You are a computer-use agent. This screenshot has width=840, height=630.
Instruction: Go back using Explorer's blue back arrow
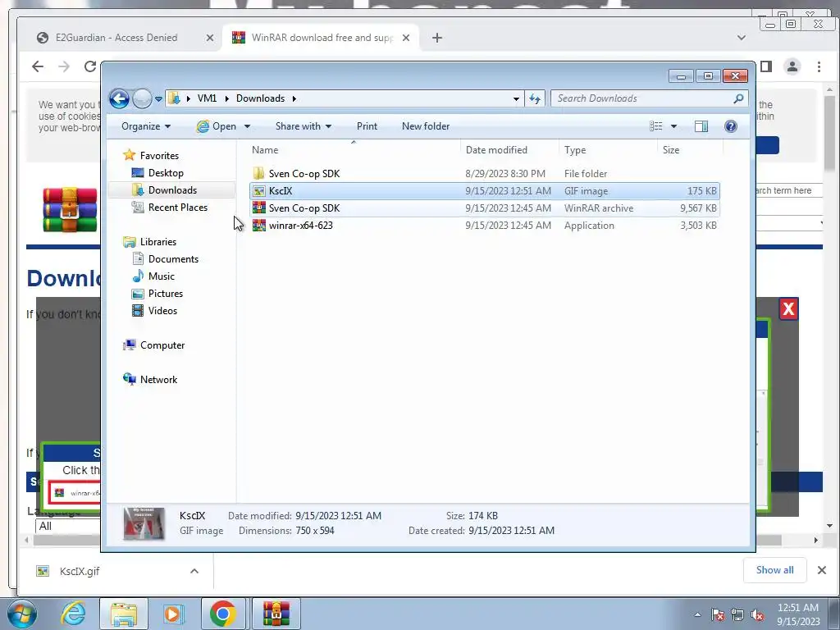(119, 98)
